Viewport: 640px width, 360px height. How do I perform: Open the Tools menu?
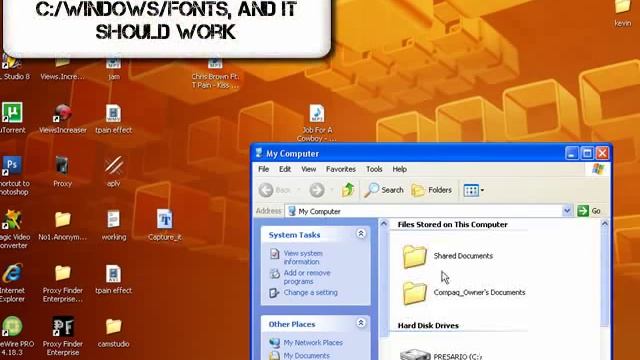pyautogui.click(x=374, y=169)
